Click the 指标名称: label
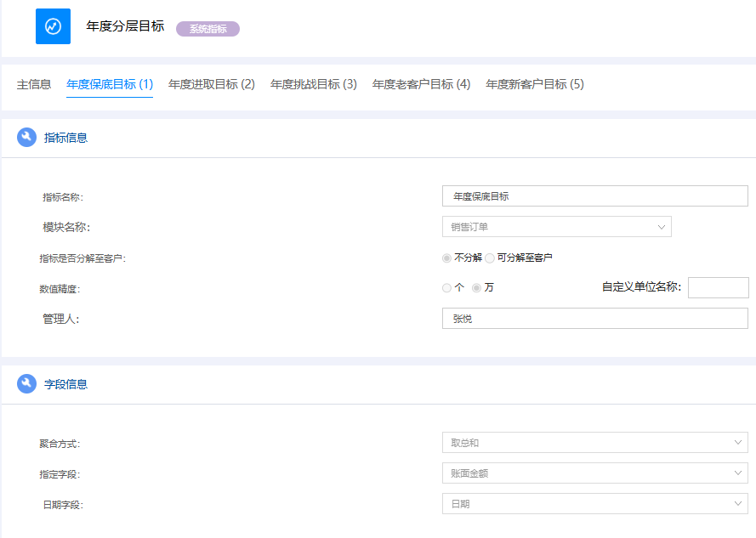Screen dimensions: 756x538 [x=63, y=197]
